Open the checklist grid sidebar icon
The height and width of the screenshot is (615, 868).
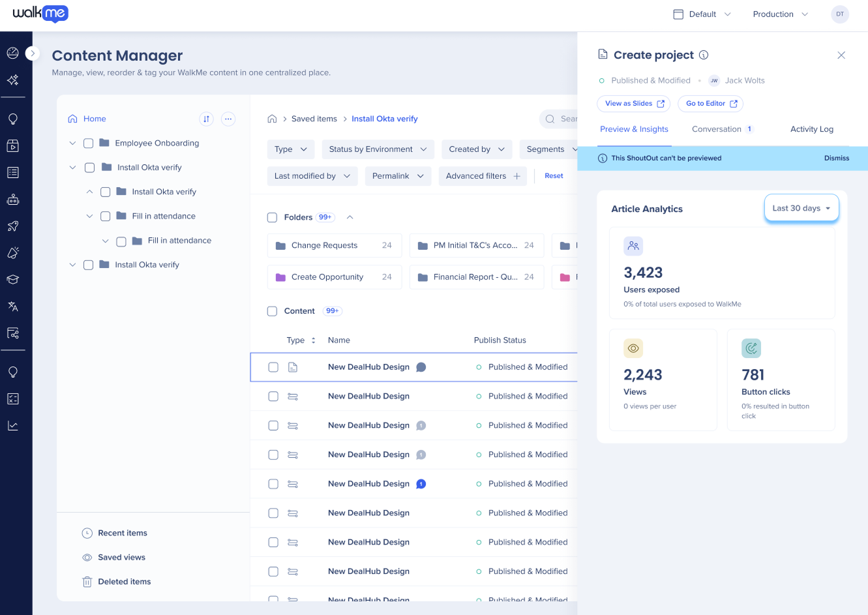point(12,398)
